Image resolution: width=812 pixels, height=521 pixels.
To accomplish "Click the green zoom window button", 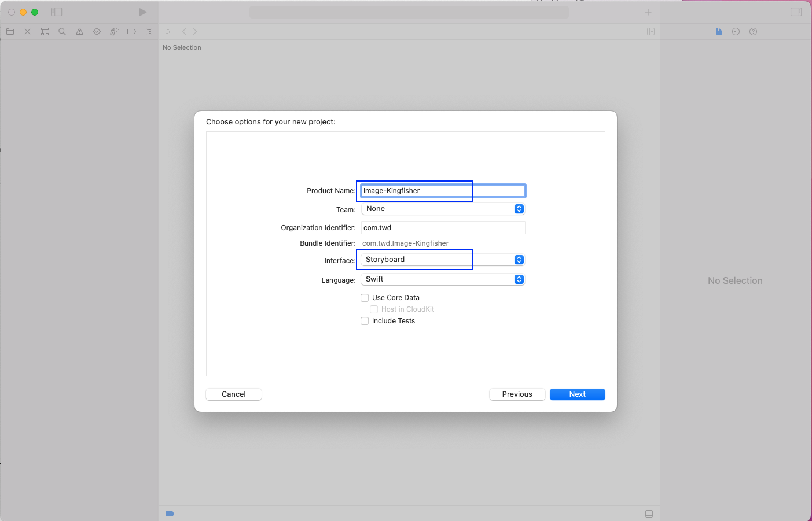I will 35,12.
